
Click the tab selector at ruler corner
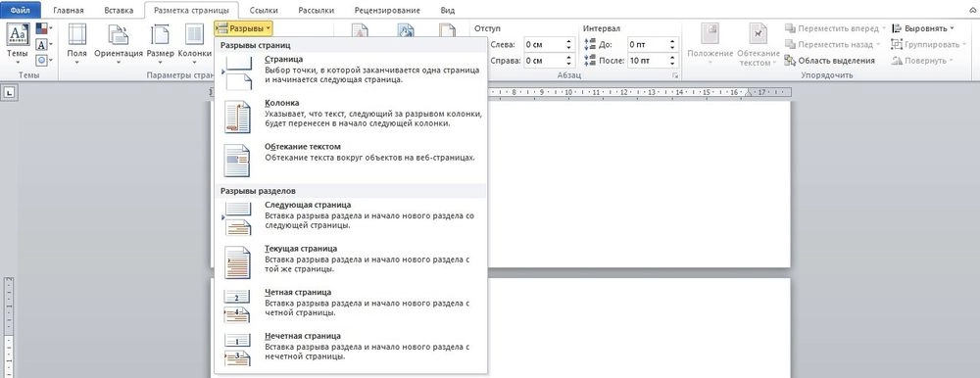(x=10, y=92)
